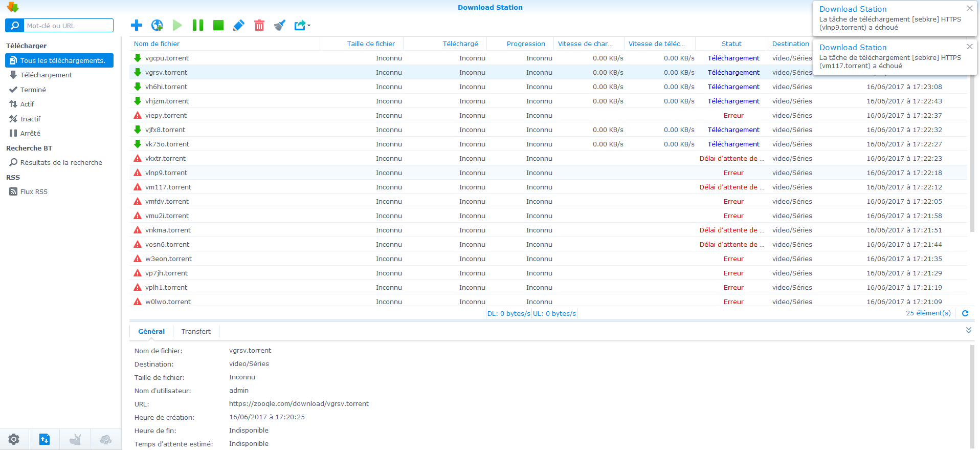Open settings via the gear icon
Viewport: 980px width, 450px height.
(14, 439)
